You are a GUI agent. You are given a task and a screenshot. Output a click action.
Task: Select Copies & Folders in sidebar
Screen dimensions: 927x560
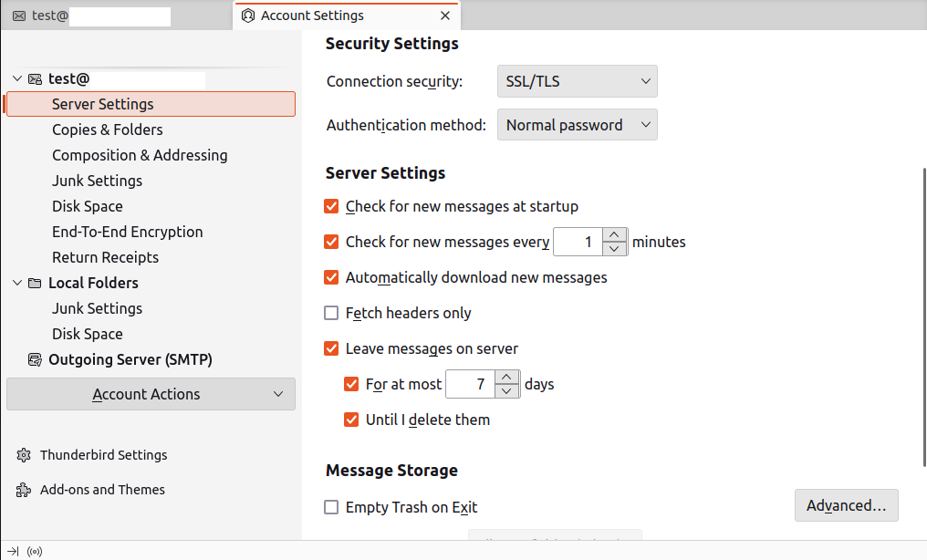coord(108,130)
